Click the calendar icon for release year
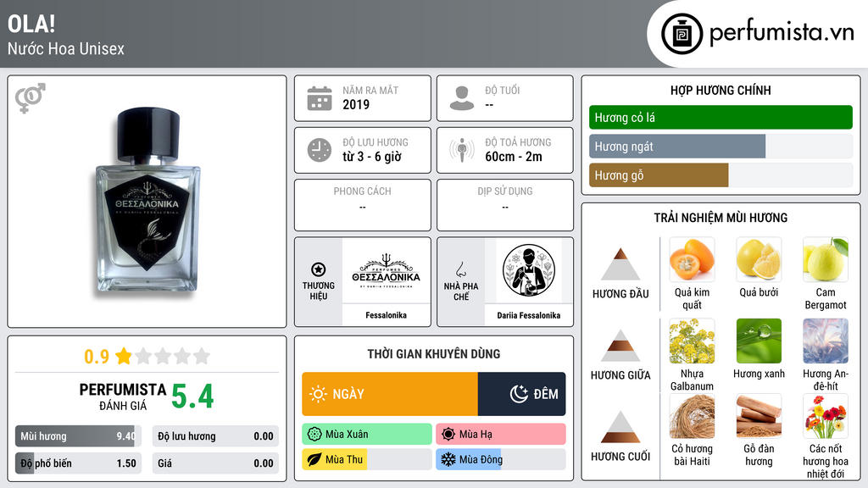This screenshot has height=488, width=868. point(320,98)
